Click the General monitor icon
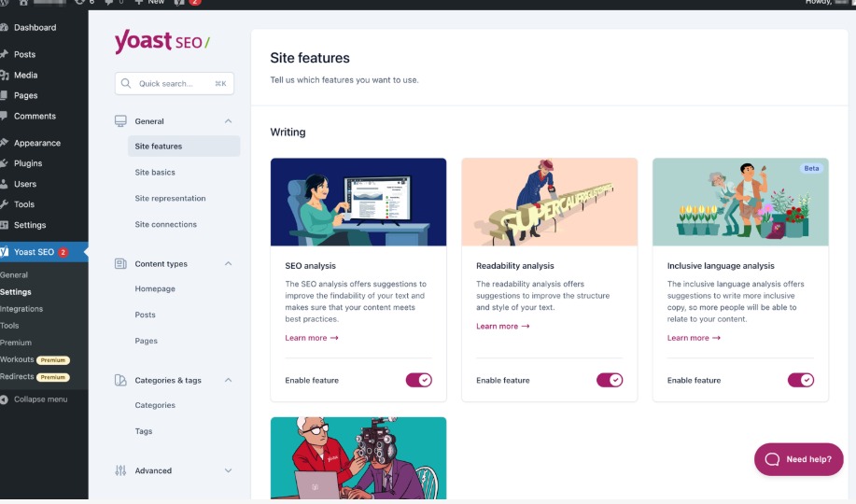The image size is (856, 504). [x=120, y=121]
